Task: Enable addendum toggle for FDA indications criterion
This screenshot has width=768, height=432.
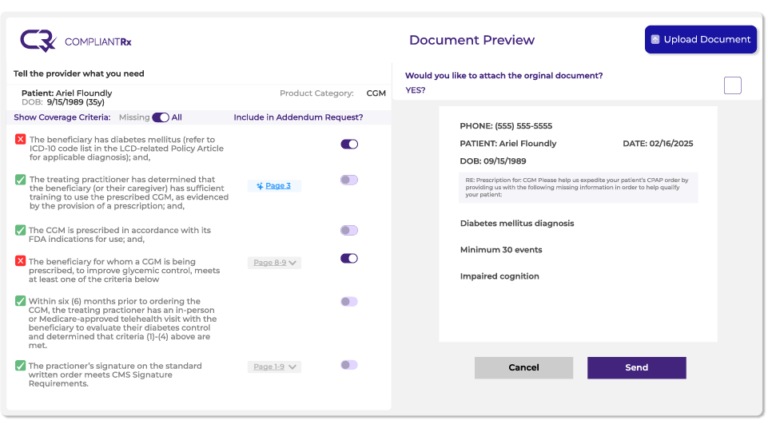Action: pyautogui.click(x=349, y=230)
